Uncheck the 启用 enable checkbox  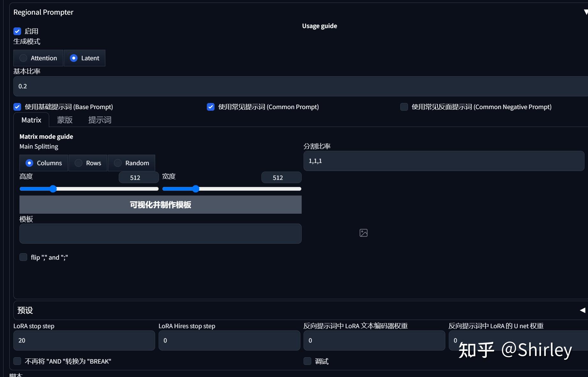tap(17, 31)
